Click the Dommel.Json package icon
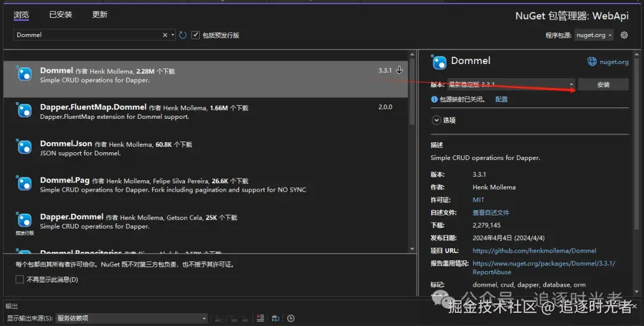644x326 pixels. click(24, 147)
